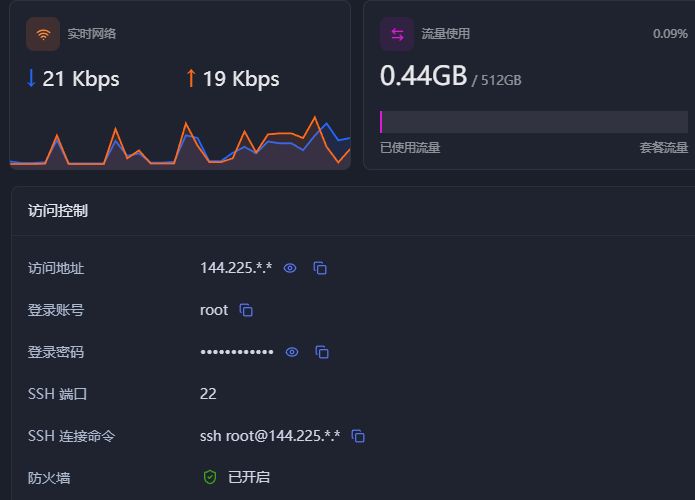Copy the login account root

point(246,310)
